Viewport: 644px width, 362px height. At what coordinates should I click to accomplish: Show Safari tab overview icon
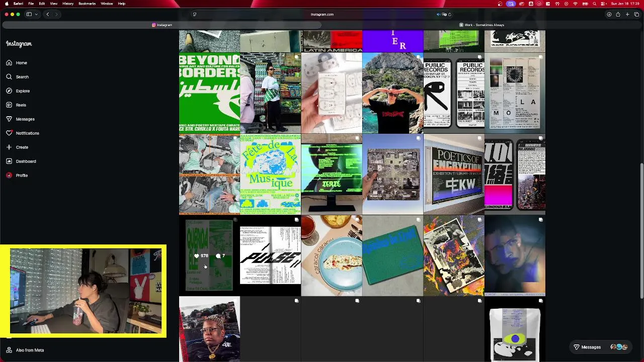point(636,14)
